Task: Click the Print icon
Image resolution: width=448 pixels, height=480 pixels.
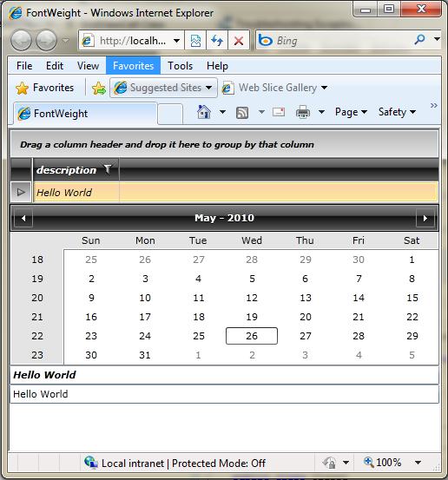Action: [x=303, y=112]
